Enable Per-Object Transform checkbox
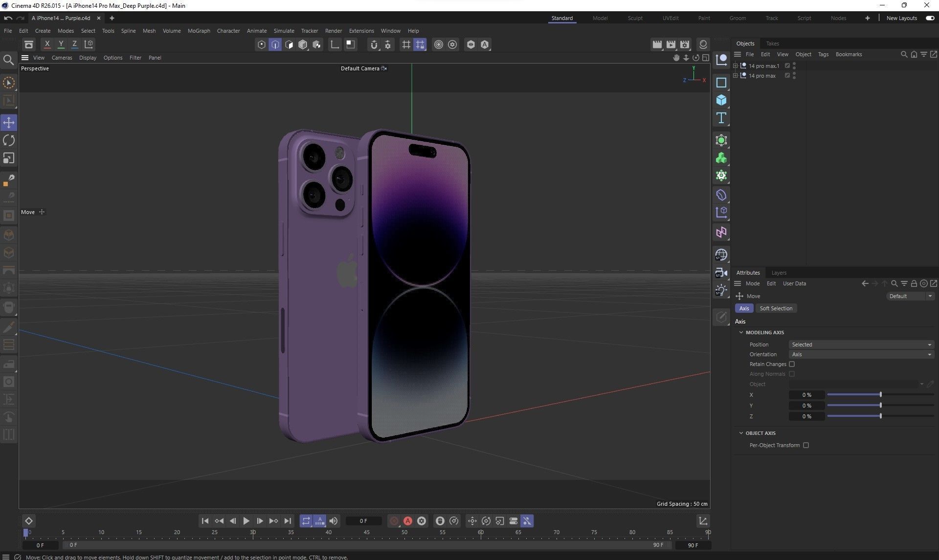The height and width of the screenshot is (560, 939). [806, 445]
